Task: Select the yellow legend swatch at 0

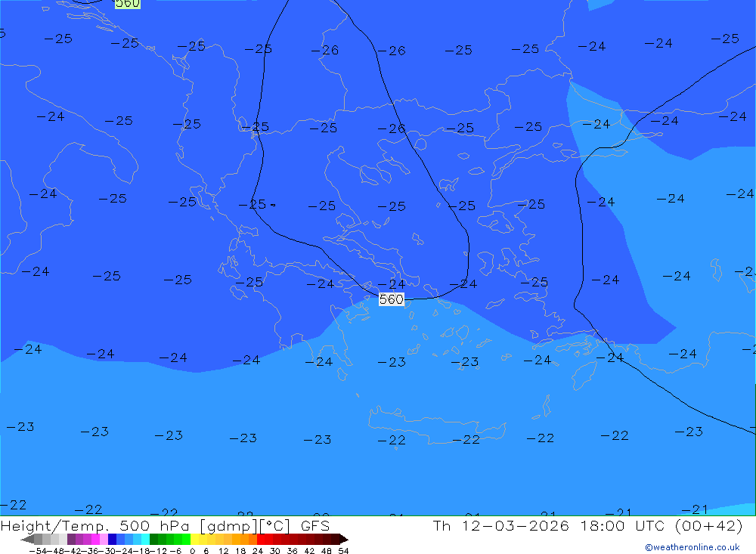Action: (195, 539)
